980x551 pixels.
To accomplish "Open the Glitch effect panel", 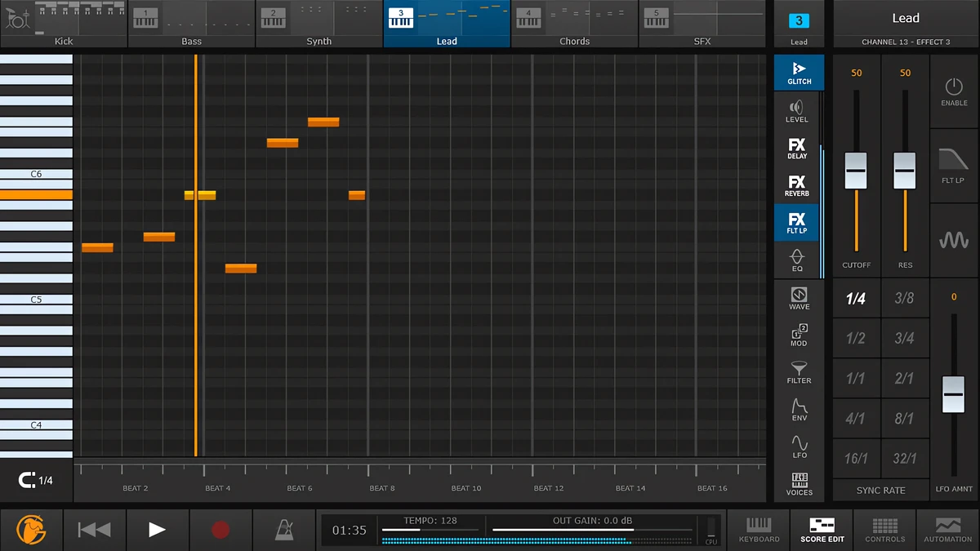I will coord(799,73).
